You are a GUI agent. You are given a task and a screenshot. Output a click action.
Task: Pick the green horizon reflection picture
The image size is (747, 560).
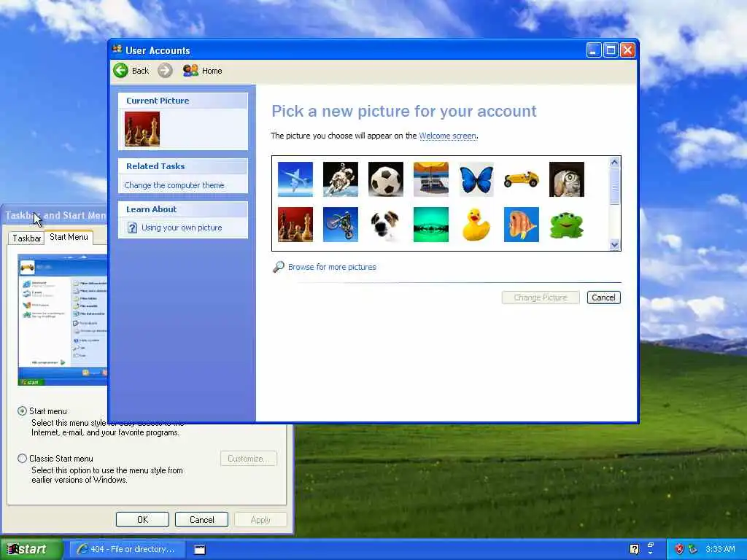pyautogui.click(x=431, y=225)
